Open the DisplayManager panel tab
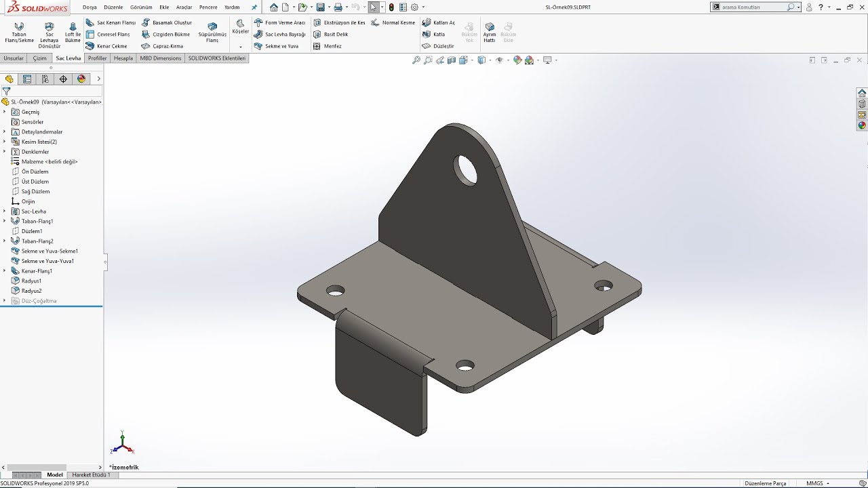Screen dimensions: 868x488 click(81, 79)
